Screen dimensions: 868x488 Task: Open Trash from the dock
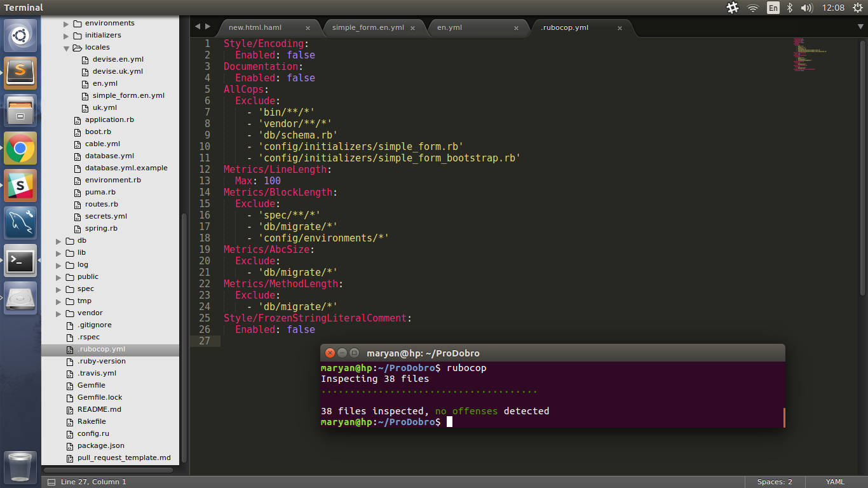[x=20, y=467]
